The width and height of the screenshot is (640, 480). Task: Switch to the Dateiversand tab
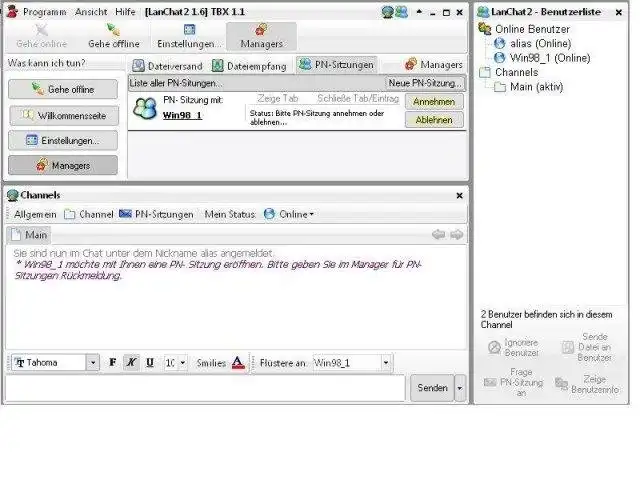tap(167, 65)
